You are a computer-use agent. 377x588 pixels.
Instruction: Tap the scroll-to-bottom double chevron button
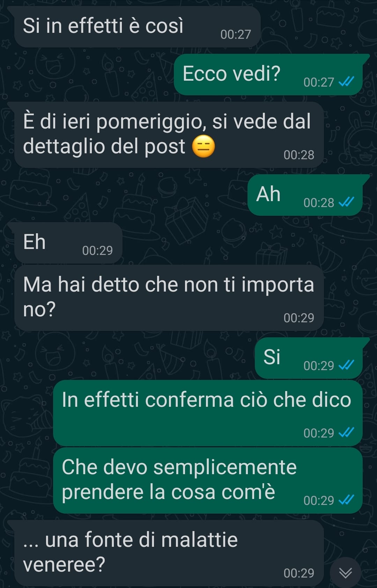(345, 573)
